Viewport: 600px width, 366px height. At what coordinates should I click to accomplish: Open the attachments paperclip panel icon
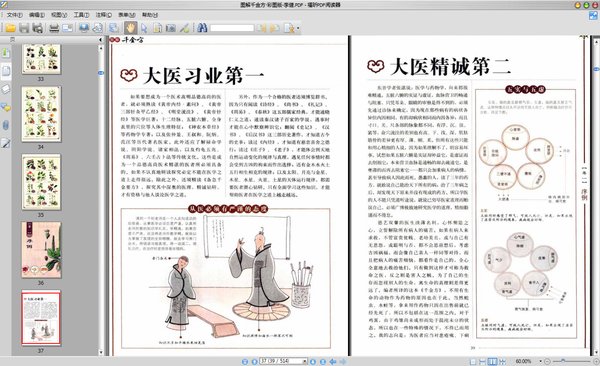(6, 125)
